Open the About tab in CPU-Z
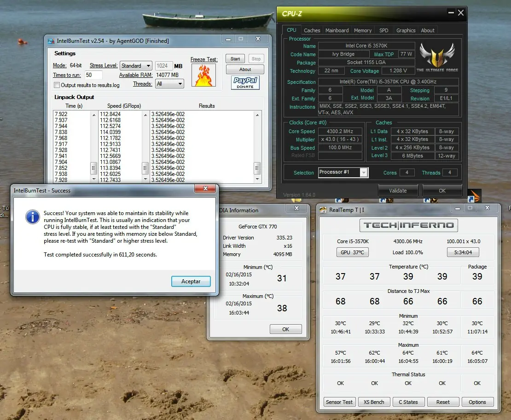Image resolution: width=511 pixels, height=420 pixels. pos(428,30)
